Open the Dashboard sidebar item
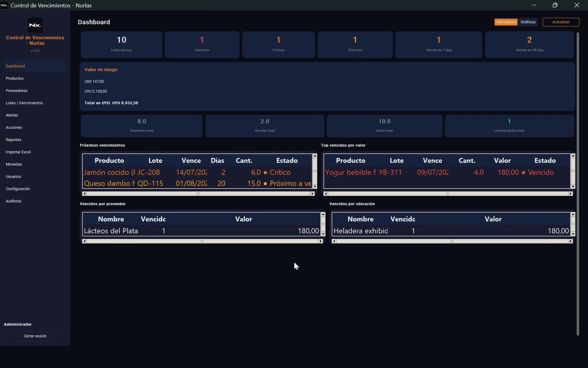The image size is (588, 368). click(35, 66)
